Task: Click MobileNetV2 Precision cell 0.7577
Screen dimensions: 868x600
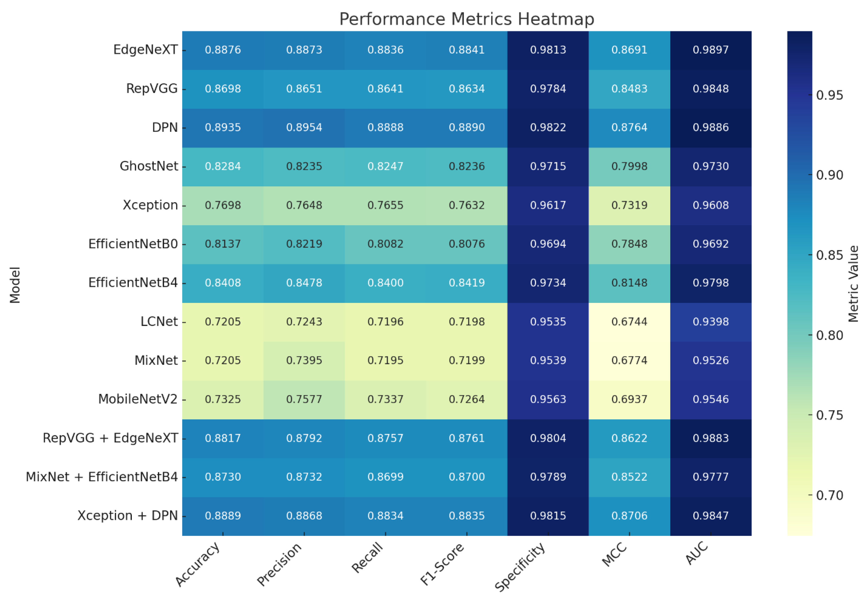Action: click(x=304, y=399)
